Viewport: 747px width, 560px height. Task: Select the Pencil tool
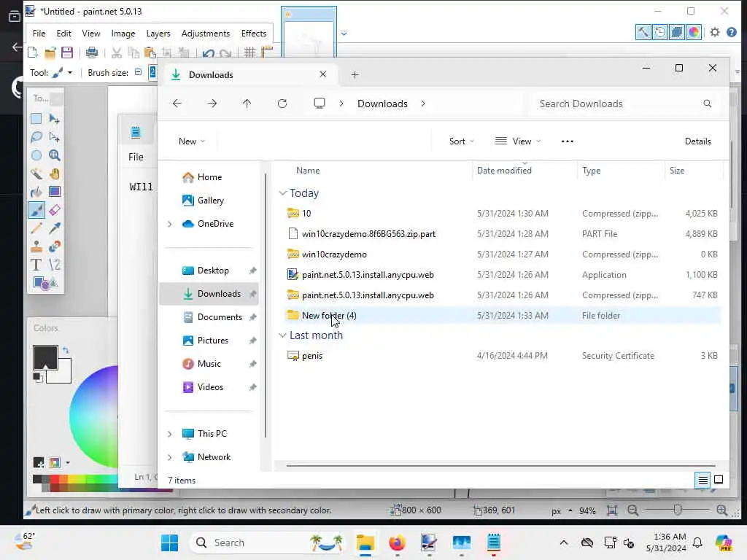[x=36, y=228]
